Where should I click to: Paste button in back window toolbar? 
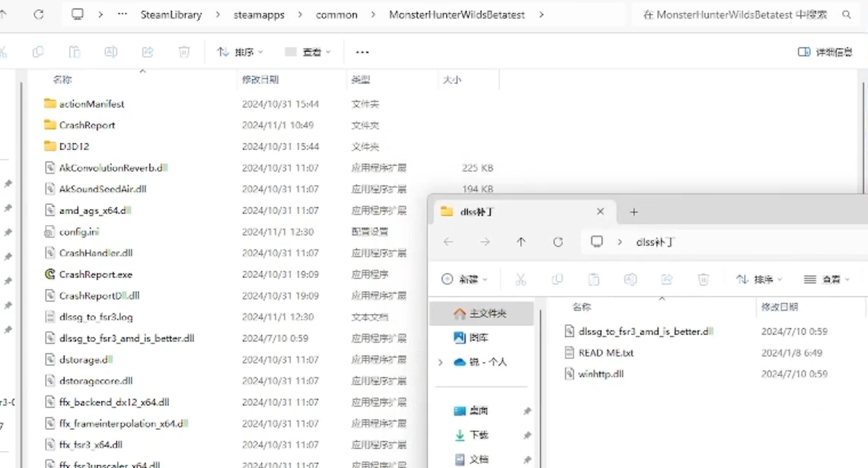[74, 52]
